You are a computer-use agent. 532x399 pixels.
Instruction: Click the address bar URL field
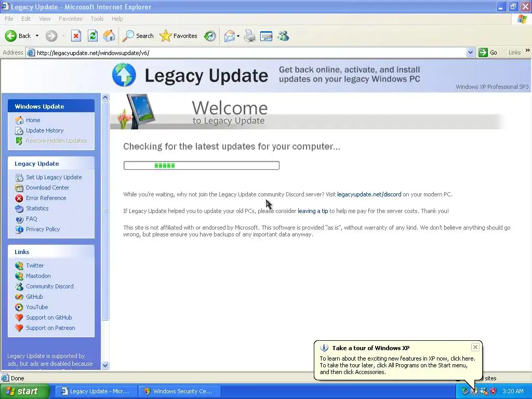coord(246,52)
